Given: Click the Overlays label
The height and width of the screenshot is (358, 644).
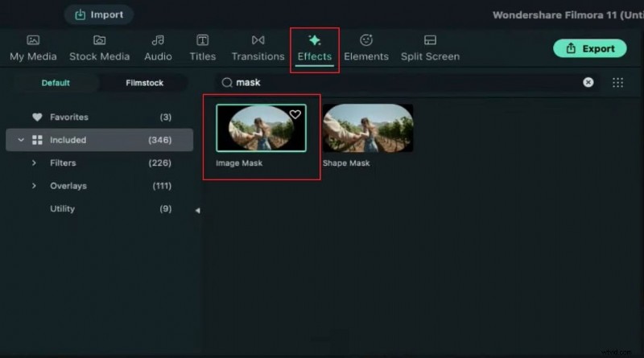Looking at the screenshot, I should pyautogui.click(x=68, y=186).
